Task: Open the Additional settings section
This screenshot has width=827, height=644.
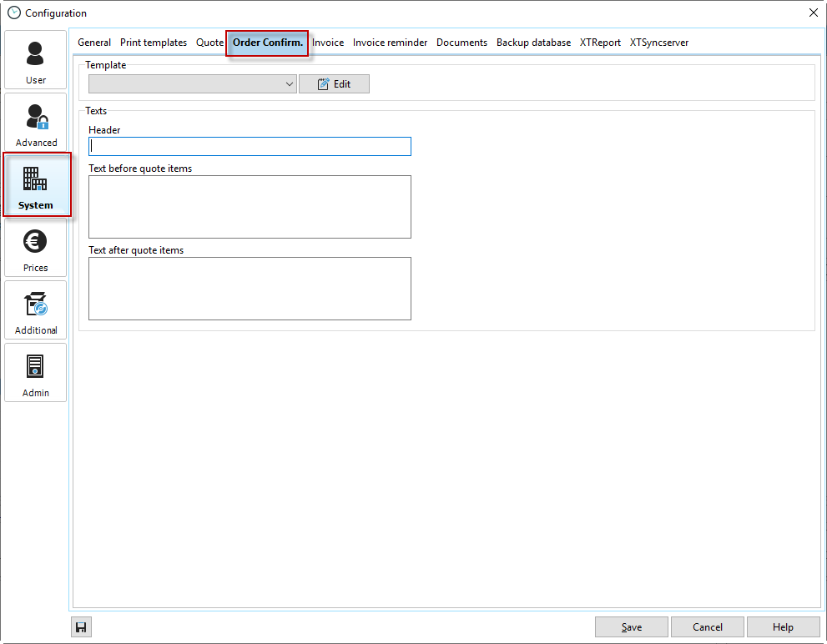Action: (35, 310)
